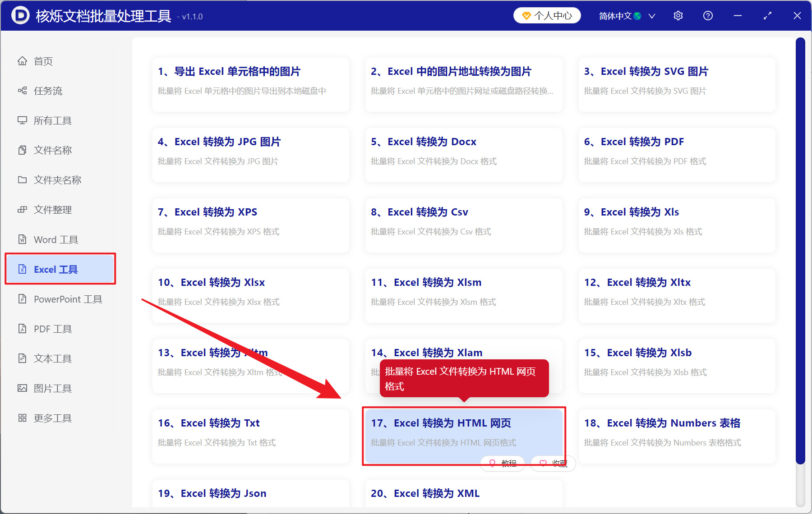Select 文本工具 from the sidebar

pos(52,358)
